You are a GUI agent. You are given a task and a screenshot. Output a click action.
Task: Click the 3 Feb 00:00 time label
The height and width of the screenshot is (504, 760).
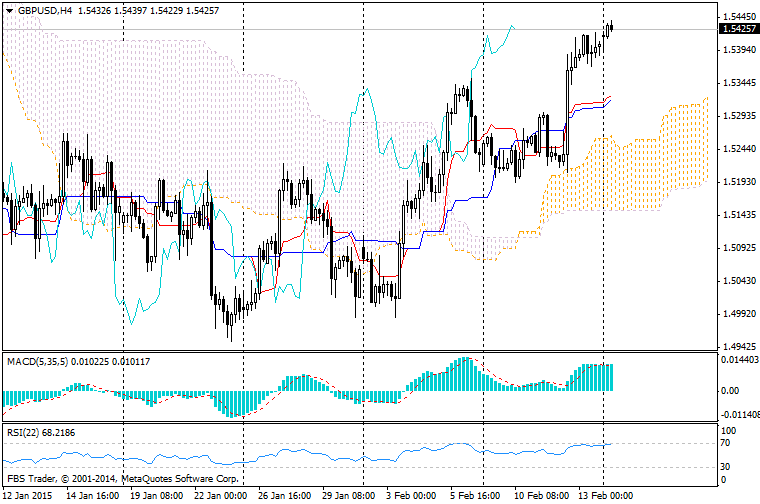pos(411,496)
